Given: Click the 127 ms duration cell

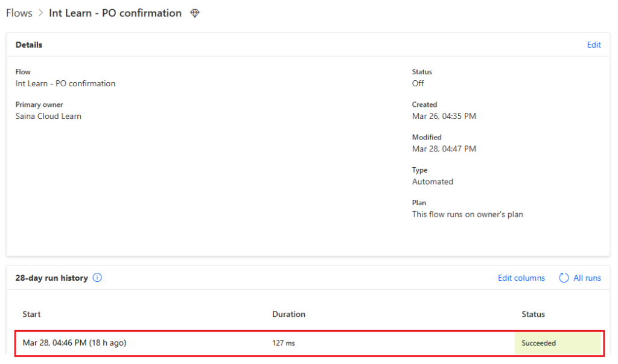Looking at the screenshot, I should click(284, 343).
